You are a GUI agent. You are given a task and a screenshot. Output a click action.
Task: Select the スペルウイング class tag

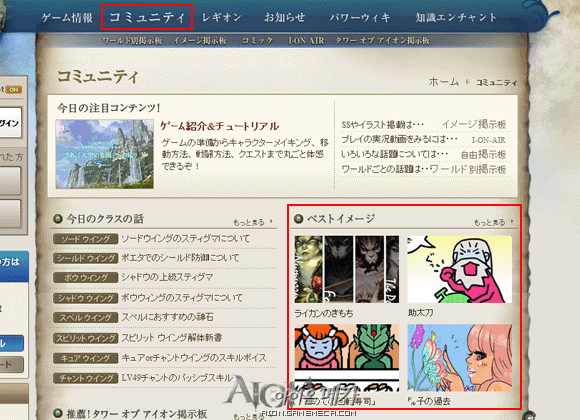[85, 317]
